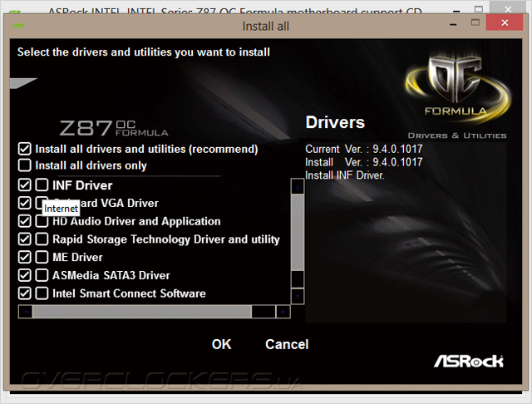The image size is (532, 404).
Task: Uncheck first Rapid Storage Technology checkbox
Action: point(24,239)
